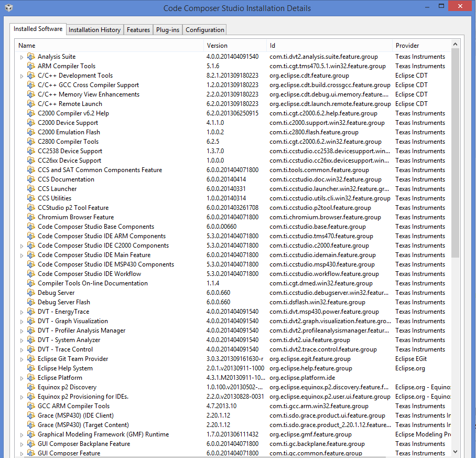Select the C2000 Compiler v6.2 Help row

pos(233,113)
